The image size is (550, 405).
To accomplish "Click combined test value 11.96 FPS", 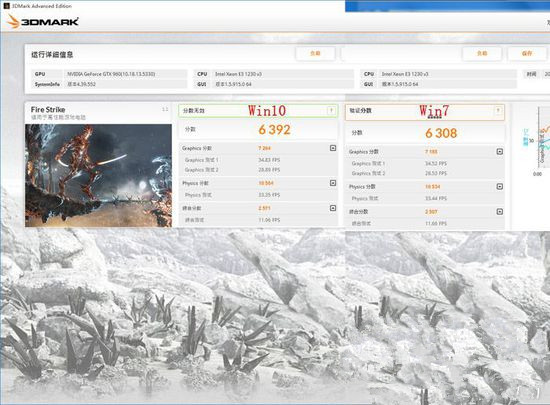I will point(269,220).
